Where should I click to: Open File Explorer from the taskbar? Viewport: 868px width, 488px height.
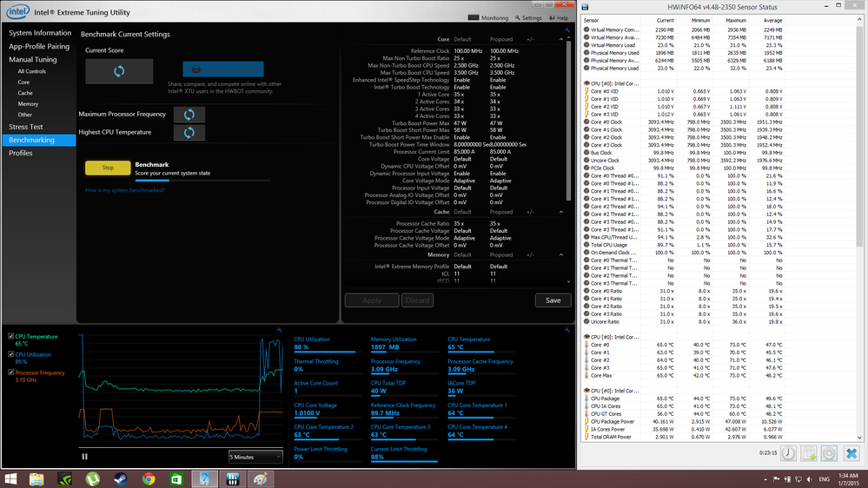[x=36, y=479]
